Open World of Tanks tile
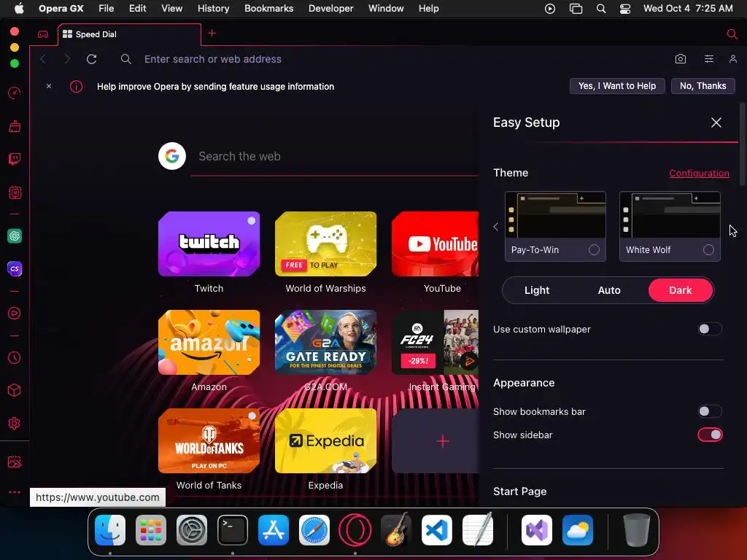 point(209,441)
